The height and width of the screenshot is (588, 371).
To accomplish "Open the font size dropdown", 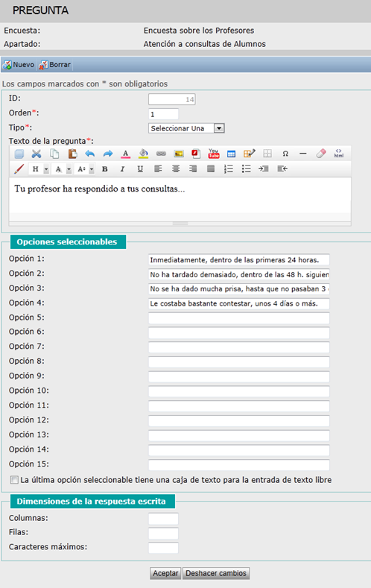I will click(86, 169).
